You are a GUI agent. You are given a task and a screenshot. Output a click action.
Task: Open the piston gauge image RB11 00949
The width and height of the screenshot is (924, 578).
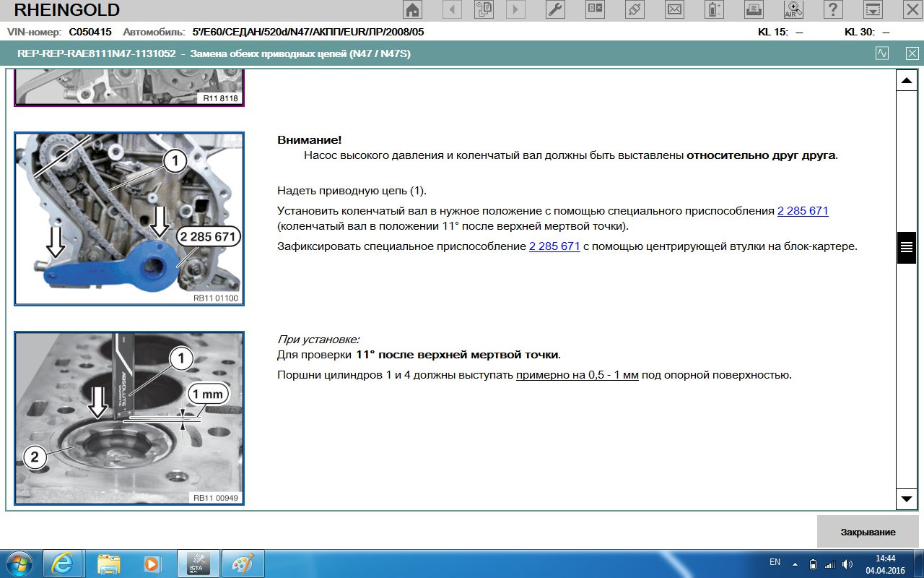pyautogui.click(x=129, y=418)
